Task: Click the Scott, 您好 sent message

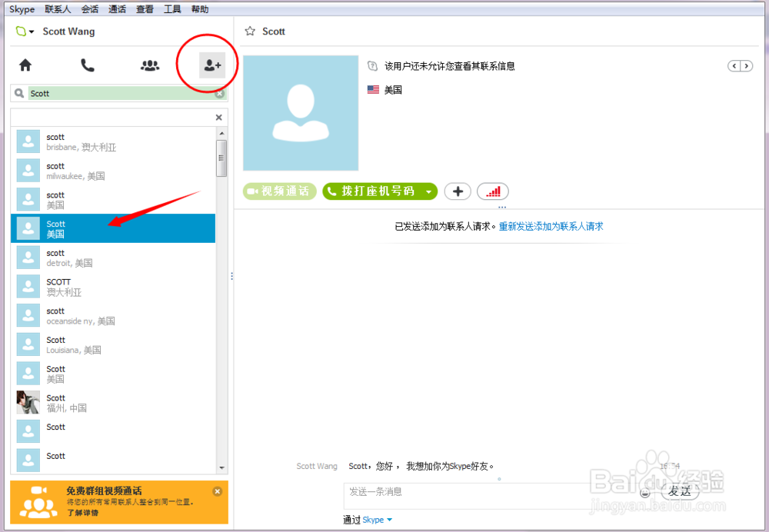Action: 421,466
